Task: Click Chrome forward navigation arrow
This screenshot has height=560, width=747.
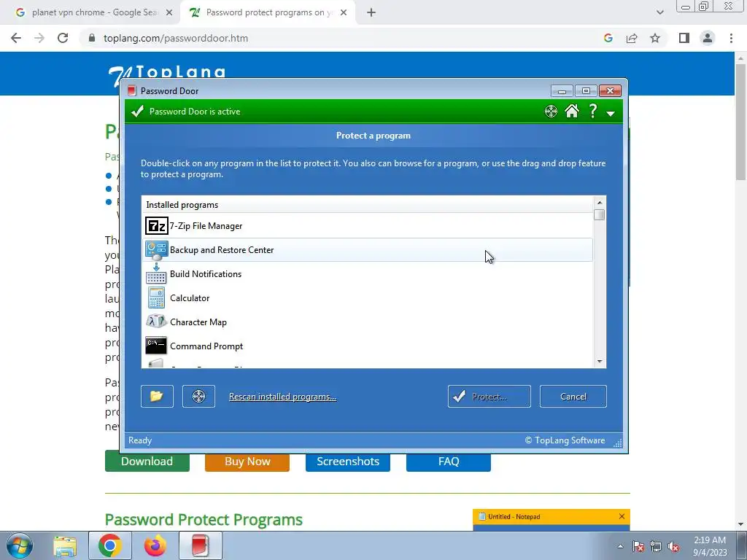Action: 39,38
